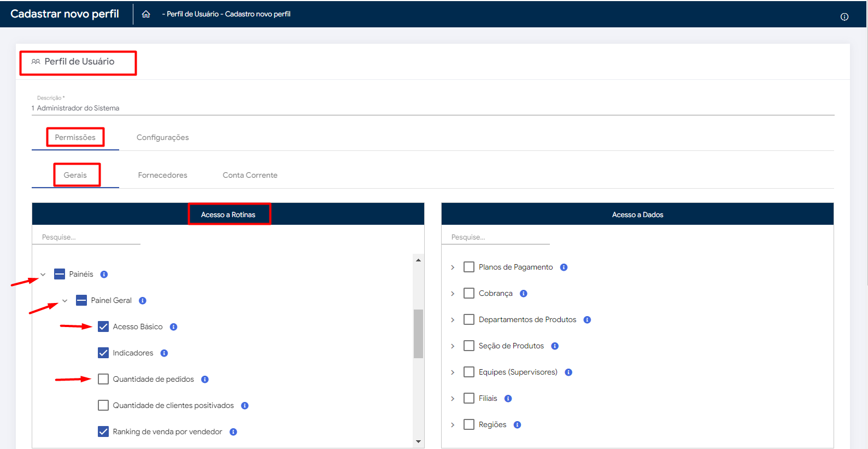This screenshot has height=449, width=868.
Task: Click info icon next to Planos de Pagamento
Action: (564, 267)
